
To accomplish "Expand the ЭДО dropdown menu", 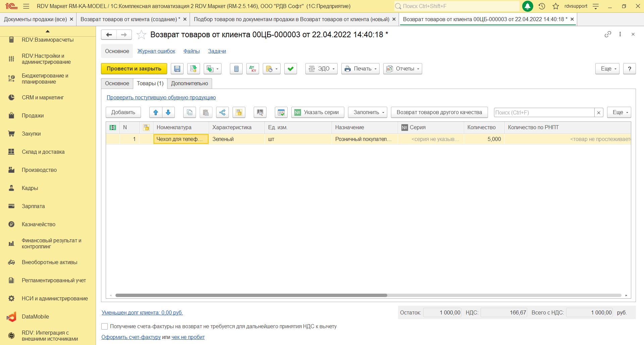I will pos(321,69).
